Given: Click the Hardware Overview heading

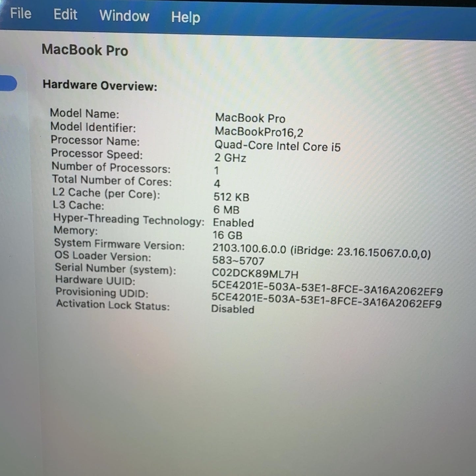Looking at the screenshot, I should [x=100, y=85].
